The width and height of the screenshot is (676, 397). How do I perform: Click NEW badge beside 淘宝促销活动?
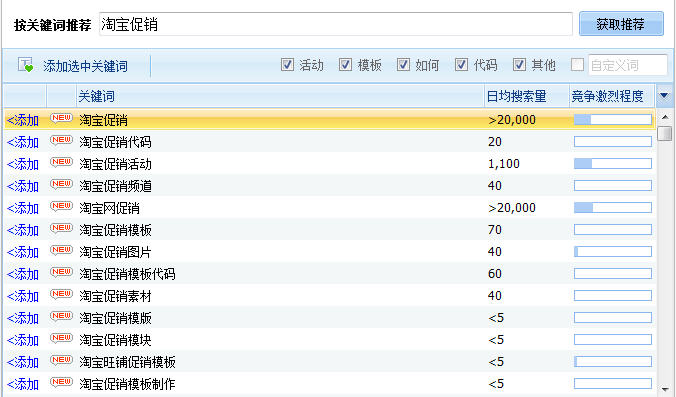coord(61,162)
